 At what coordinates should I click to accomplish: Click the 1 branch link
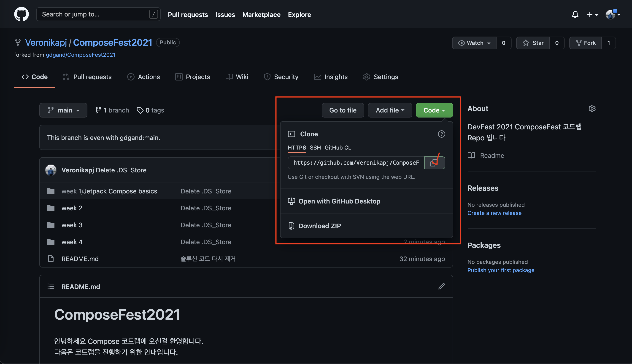112,110
